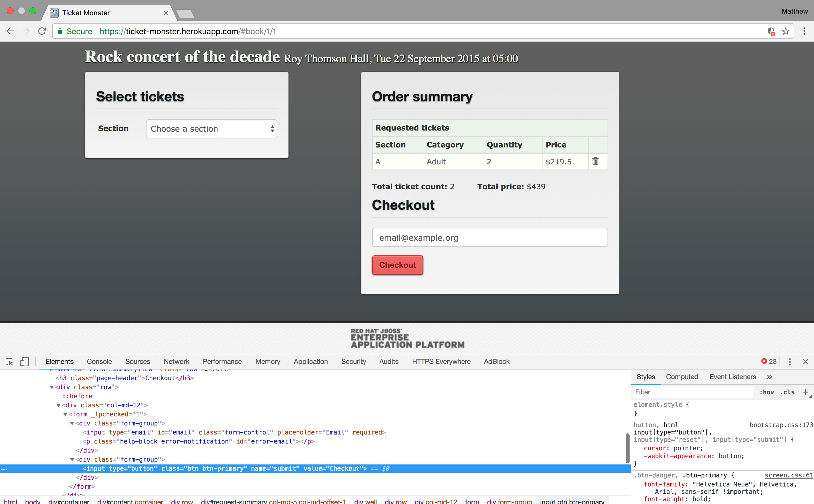Toggle the device toolbar icon
Screen dimensions: 814x504
point(24,362)
